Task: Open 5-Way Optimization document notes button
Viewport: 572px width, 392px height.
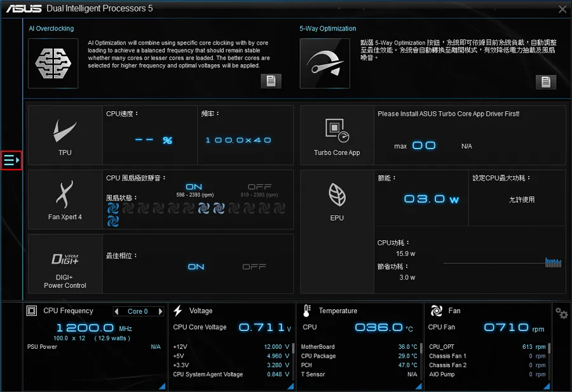Action: (x=545, y=81)
